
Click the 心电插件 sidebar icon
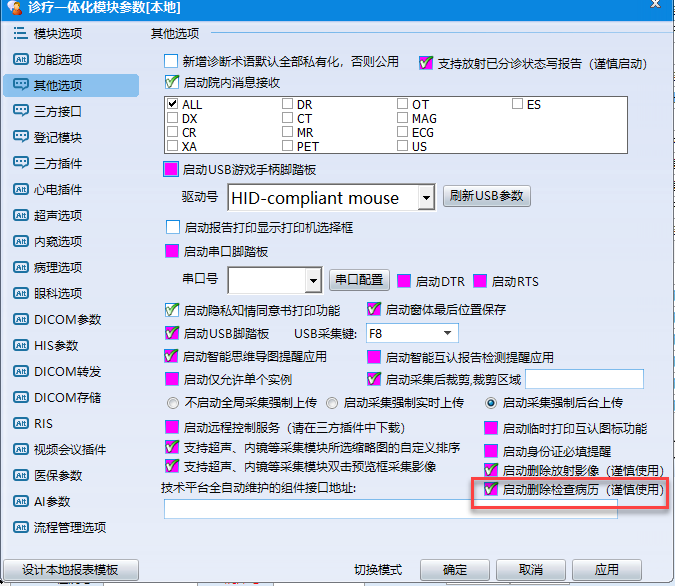20,190
